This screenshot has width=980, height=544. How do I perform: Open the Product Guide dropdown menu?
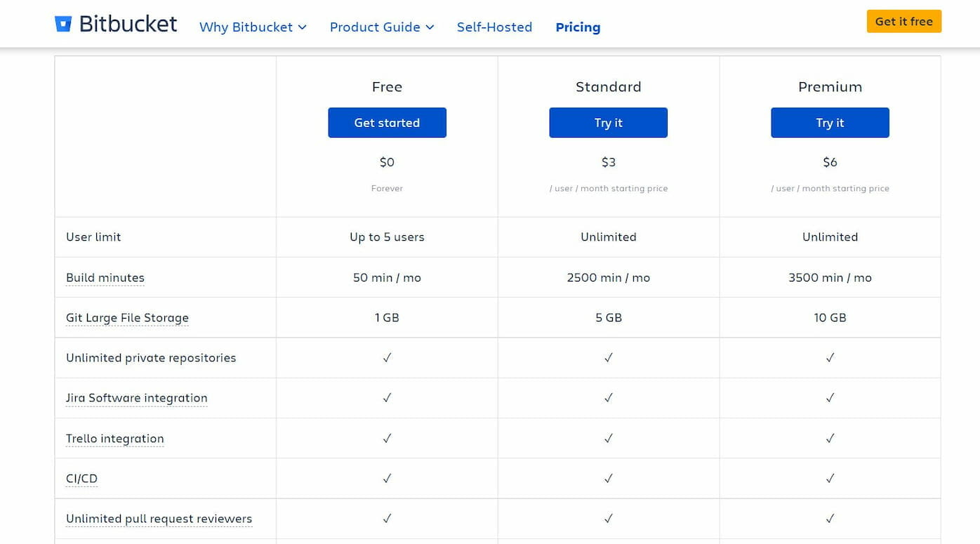click(x=382, y=27)
